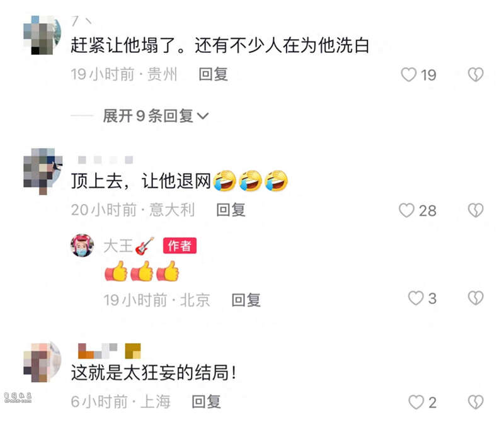Expand 展开9条回复 replies
The height and width of the screenshot is (425, 504).
tap(156, 116)
